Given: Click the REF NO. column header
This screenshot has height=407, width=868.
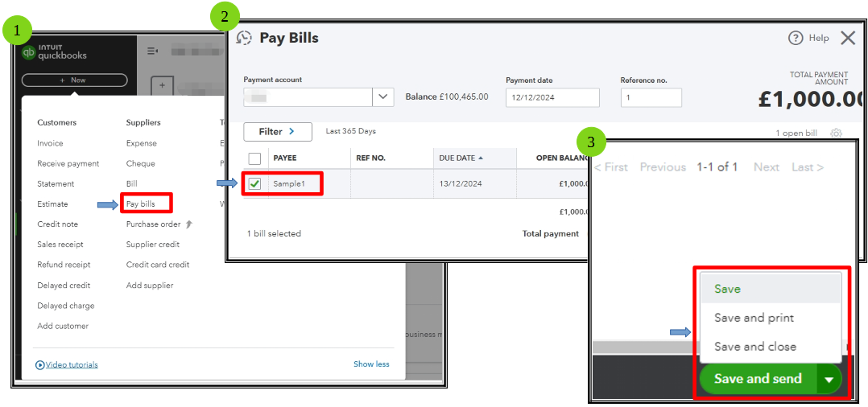Looking at the screenshot, I should [x=371, y=158].
